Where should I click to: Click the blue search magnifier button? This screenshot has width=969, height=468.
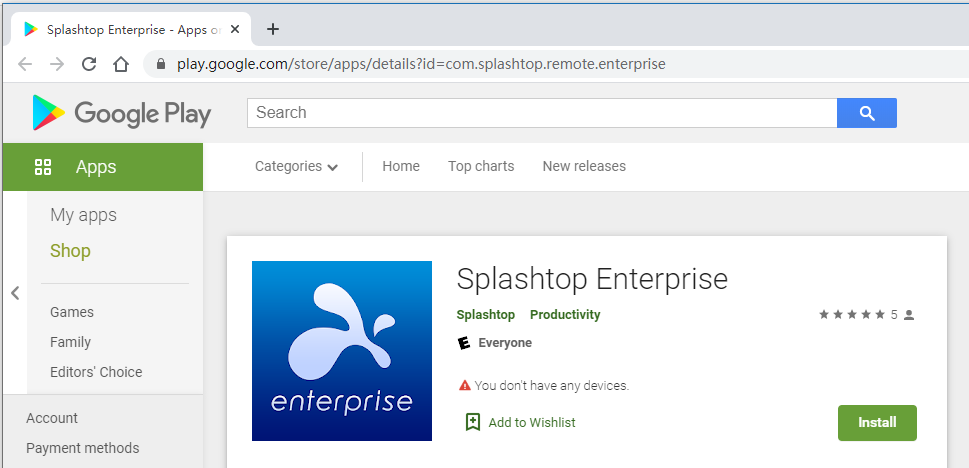866,113
